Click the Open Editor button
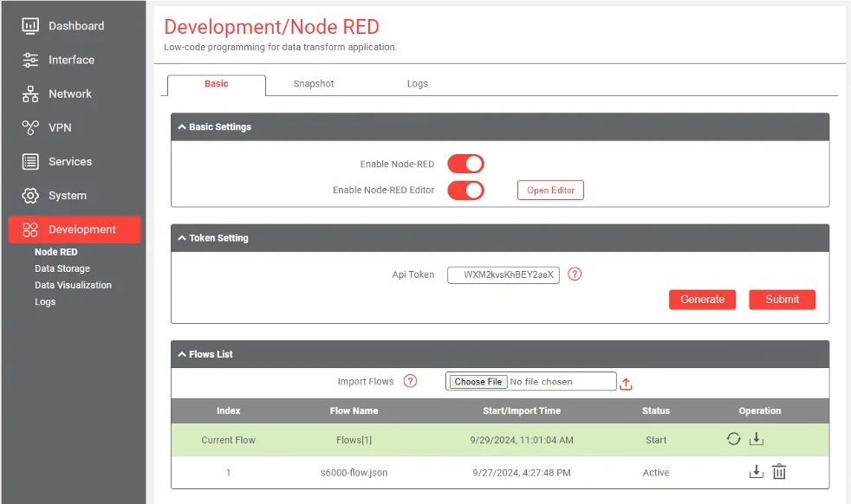The width and height of the screenshot is (851, 504). (x=550, y=191)
